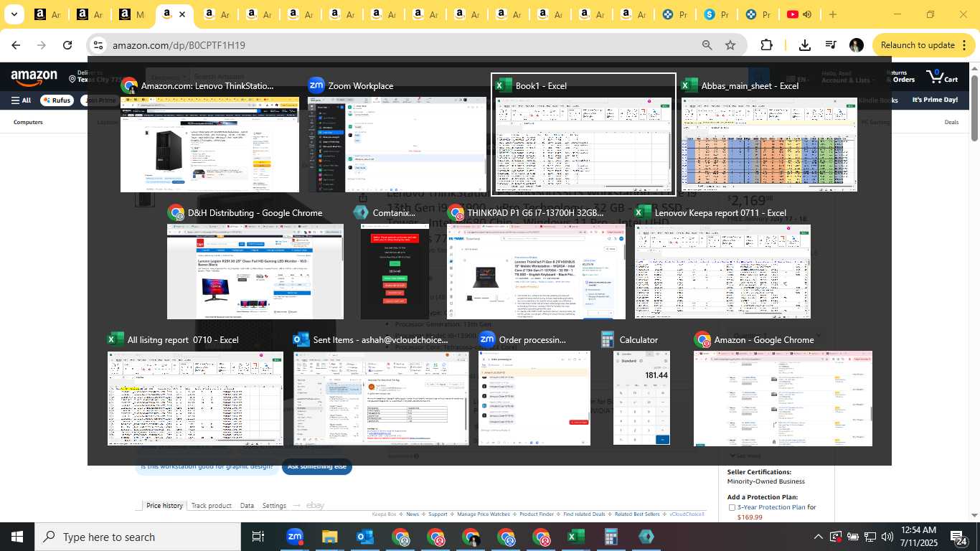Viewport: 980px width, 551px height.
Task: Open the Amazon Cart icon
Action: click(942, 76)
